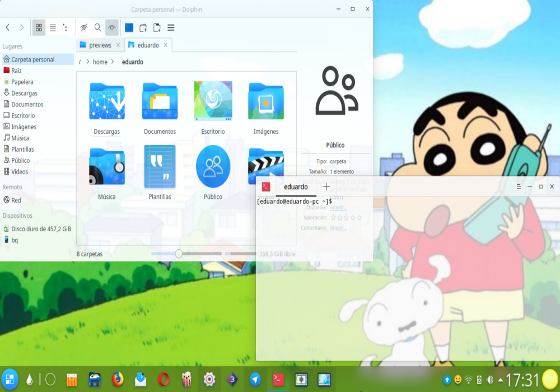Open volume control in system tray
The height and width of the screenshot is (392, 560).
[x=489, y=380]
